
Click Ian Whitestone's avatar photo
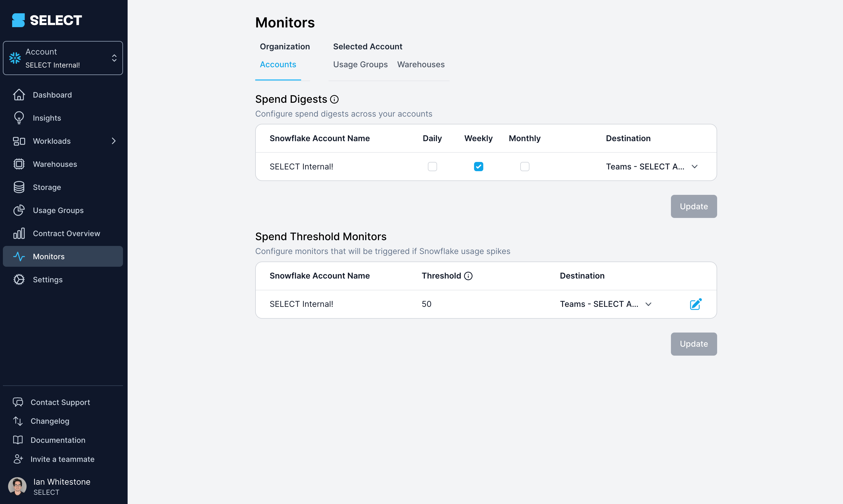tap(17, 486)
